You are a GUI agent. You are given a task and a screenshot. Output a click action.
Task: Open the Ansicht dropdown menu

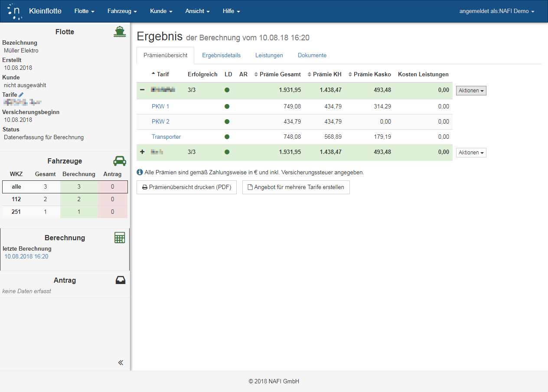point(198,11)
